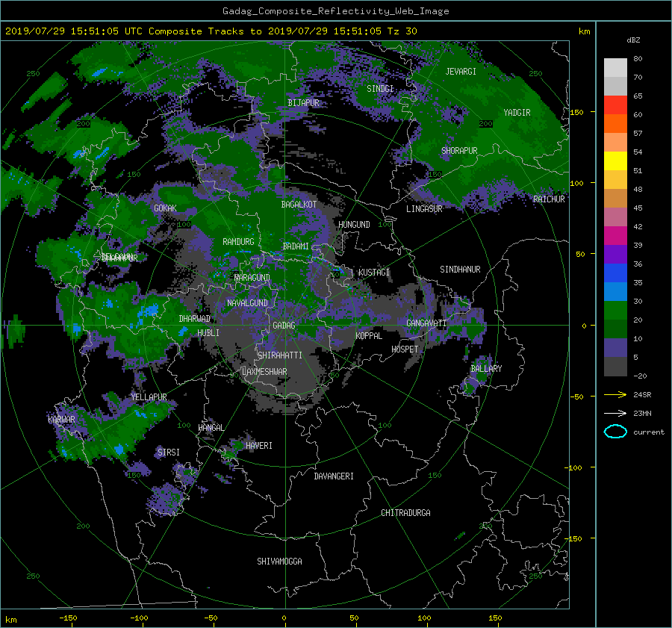Screen dimensions: 672x628
Task: Click the 23MN legend label
Action: [x=642, y=413]
